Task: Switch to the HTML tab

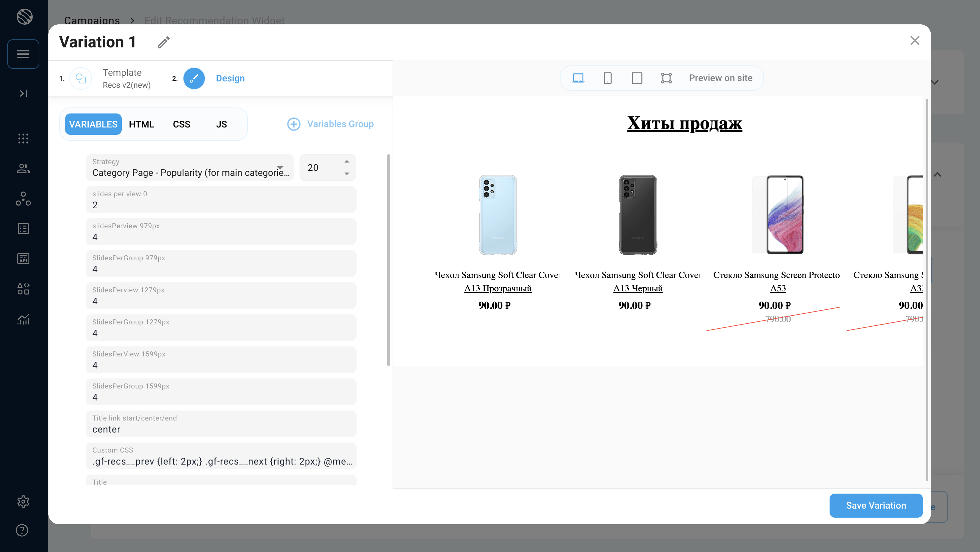Action: tap(141, 124)
